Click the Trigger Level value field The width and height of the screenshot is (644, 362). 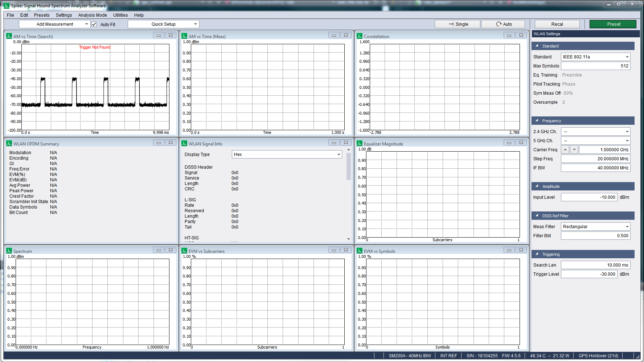tap(589, 274)
